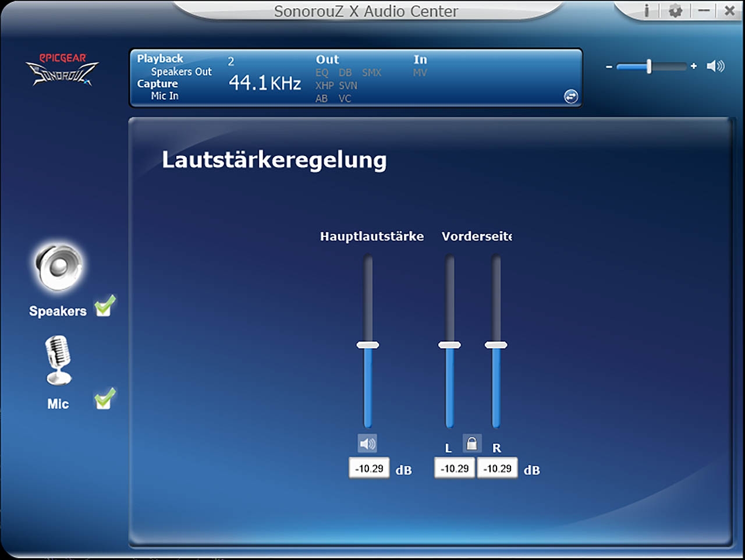Viewport: 745px width, 560px height.
Task: Mute the Hauptlautstärke speaker button
Action: [x=367, y=444]
